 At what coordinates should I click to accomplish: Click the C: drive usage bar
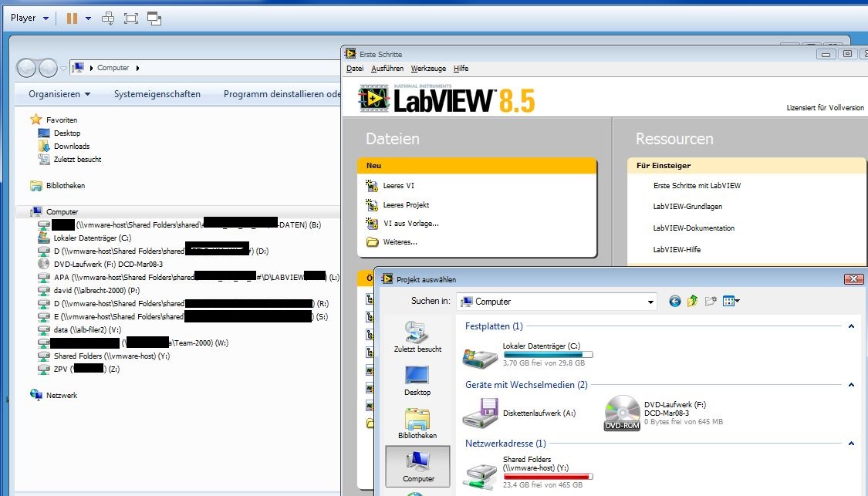[548, 354]
